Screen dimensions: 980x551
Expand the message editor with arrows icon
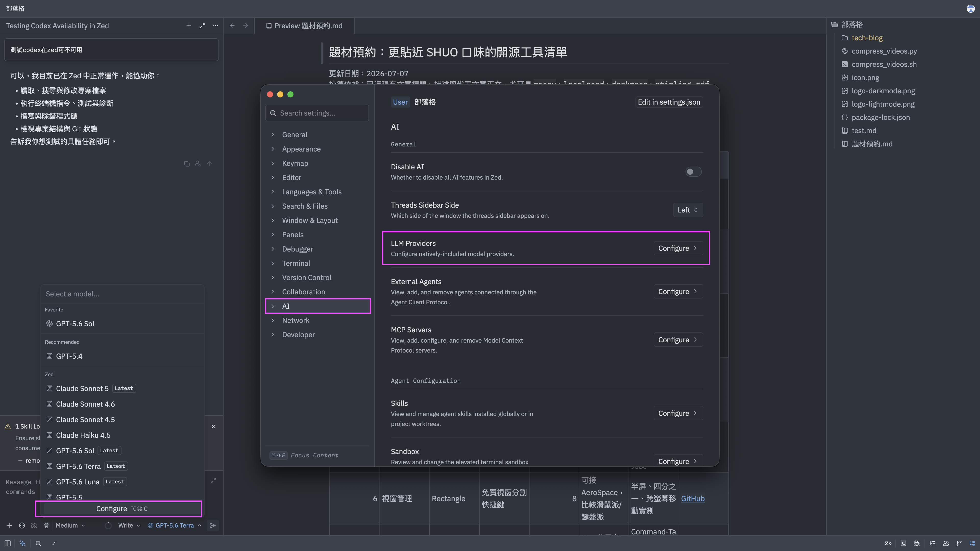point(213,481)
